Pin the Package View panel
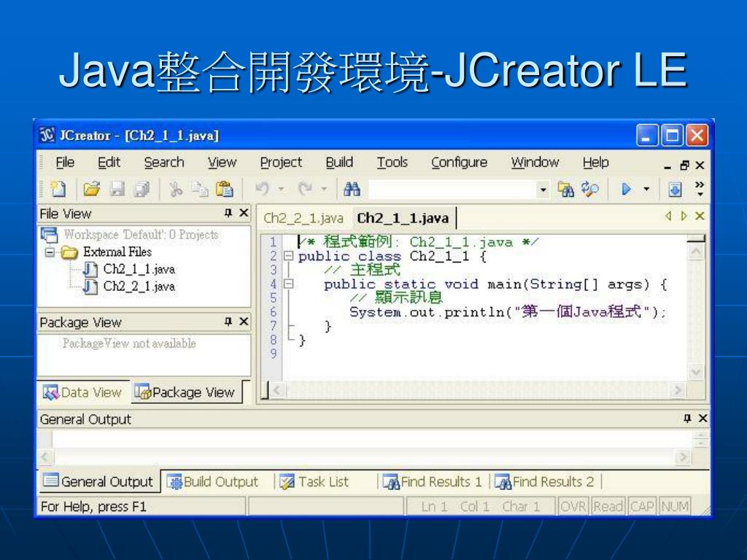Viewport: 747px width, 560px height. (228, 322)
